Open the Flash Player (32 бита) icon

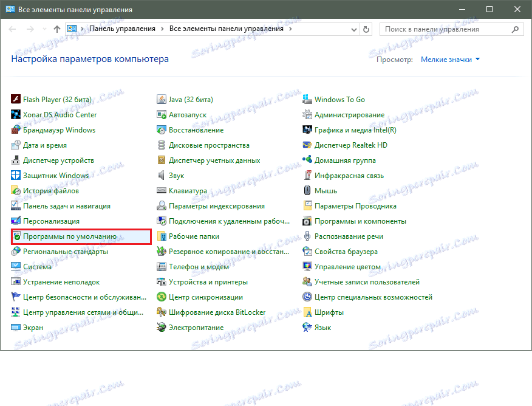16,99
